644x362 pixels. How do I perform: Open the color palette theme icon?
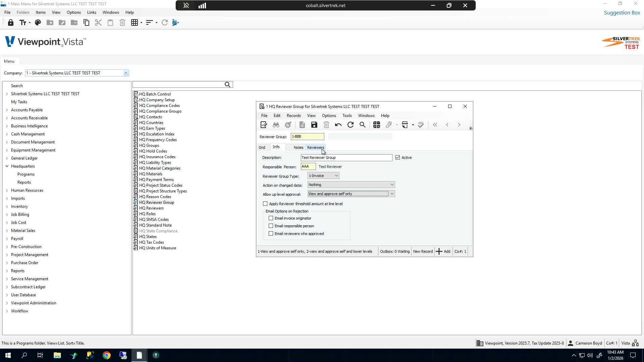(x=38, y=23)
